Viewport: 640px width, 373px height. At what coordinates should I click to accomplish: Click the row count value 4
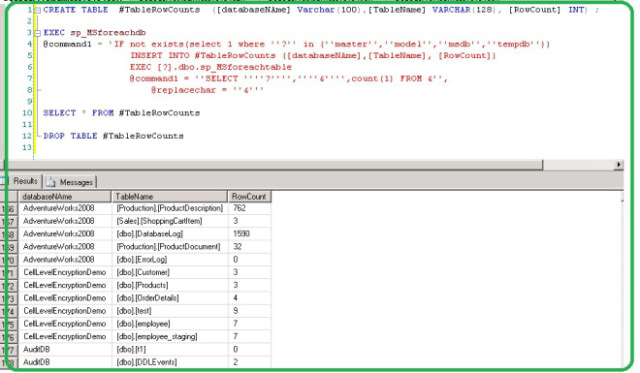(x=236, y=298)
